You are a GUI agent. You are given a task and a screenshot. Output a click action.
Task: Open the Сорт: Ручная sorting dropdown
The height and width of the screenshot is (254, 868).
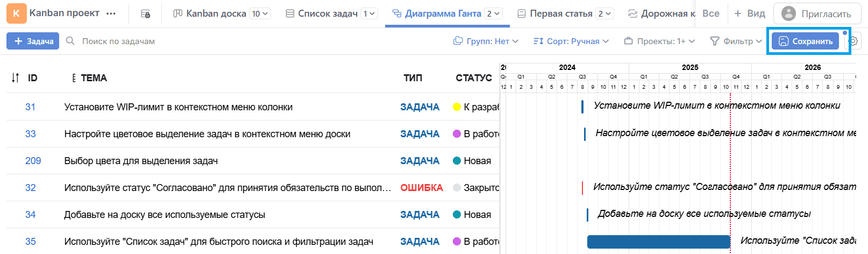click(571, 41)
